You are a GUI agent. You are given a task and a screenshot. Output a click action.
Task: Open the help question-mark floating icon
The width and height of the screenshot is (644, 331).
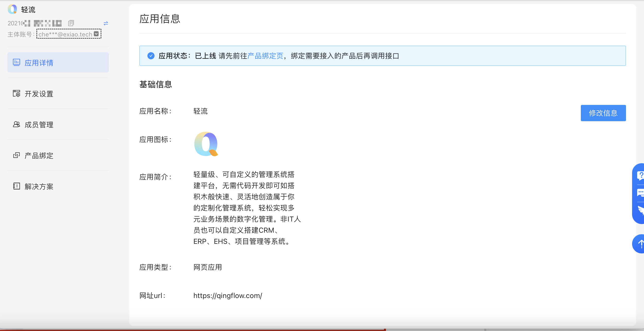[640, 175]
